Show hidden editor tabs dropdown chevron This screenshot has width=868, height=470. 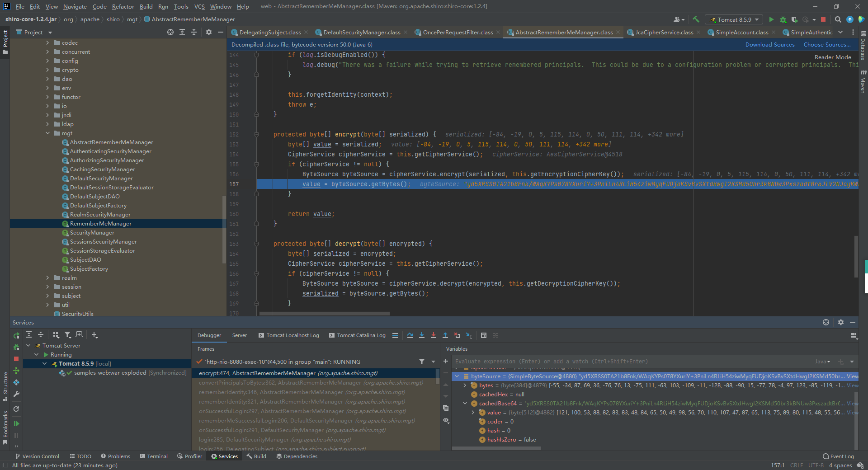840,32
